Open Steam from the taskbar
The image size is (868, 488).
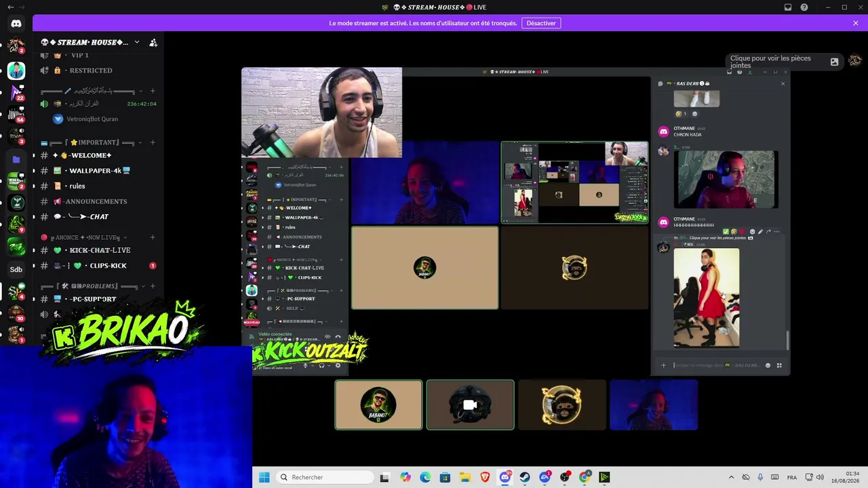[x=525, y=477]
